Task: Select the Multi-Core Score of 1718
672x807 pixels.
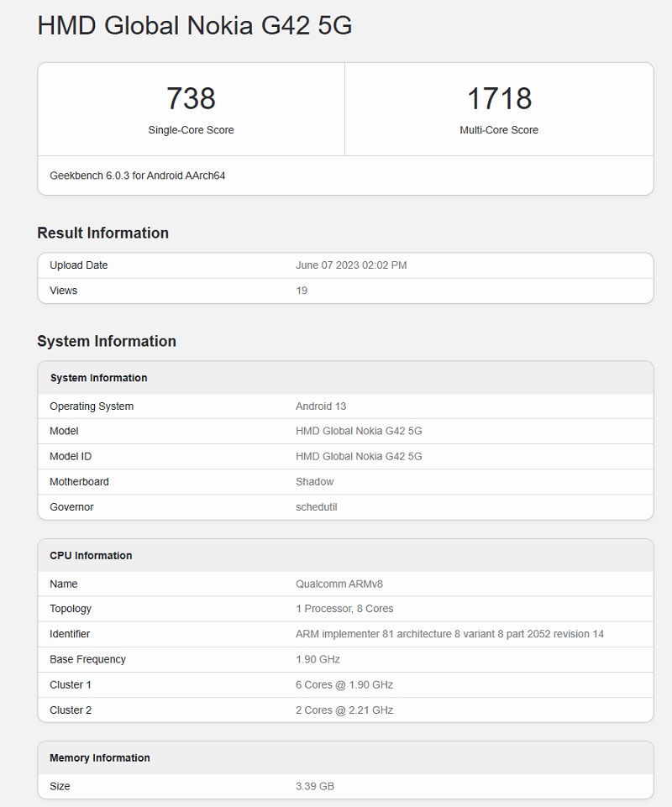Action: (x=498, y=98)
